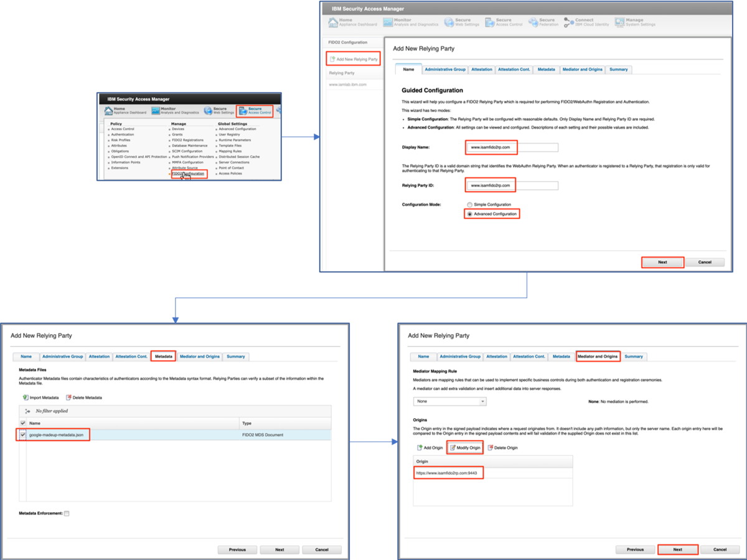This screenshot has height=560, width=747.
Task: Open Mediator and Origins tab in Metadata Files dialog
Action: (199, 357)
